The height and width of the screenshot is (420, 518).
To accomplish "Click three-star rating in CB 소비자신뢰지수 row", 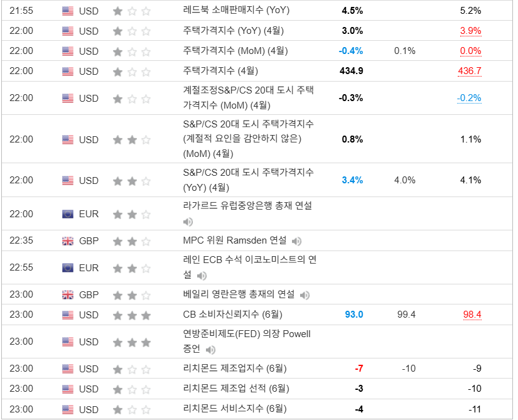I will [x=132, y=315].
